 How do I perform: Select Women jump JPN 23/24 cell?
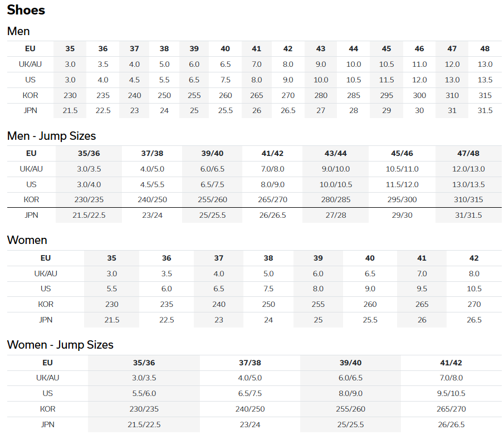click(249, 425)
